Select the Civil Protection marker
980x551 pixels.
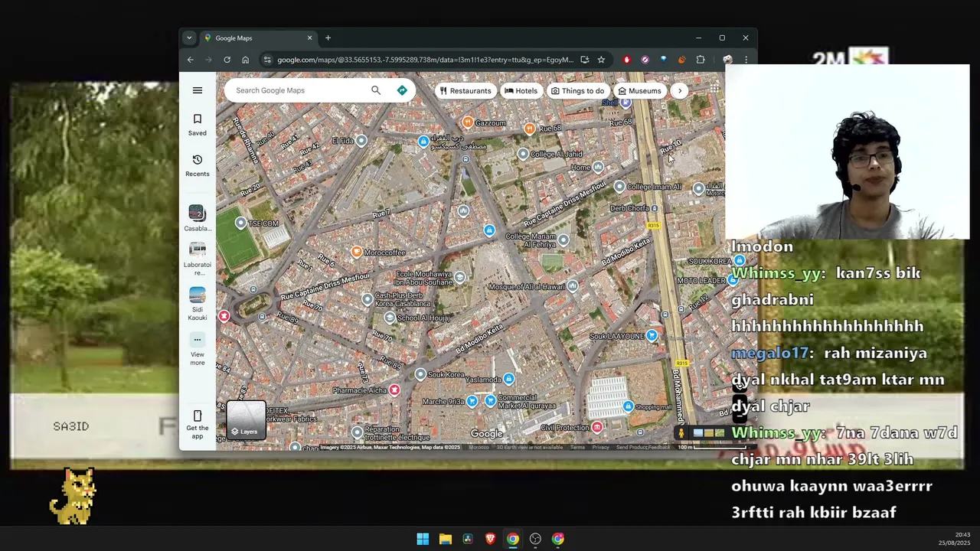[x=597, y=427]
